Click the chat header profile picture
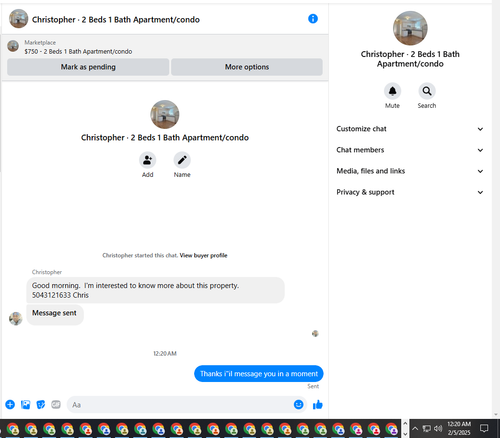This screenshot has width=500, height=438. point(18,19)
